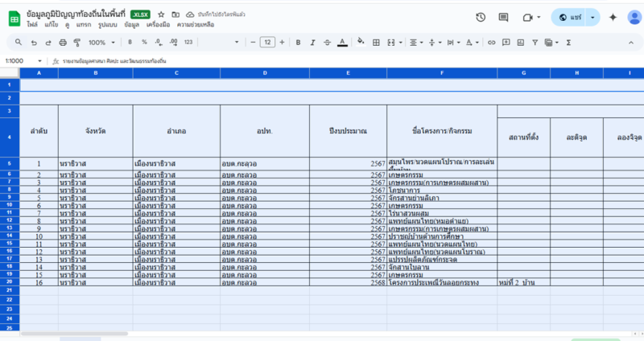This screenshot has height=341, width=644.
Task: Open the text color picker
Action: pos(342,43)
